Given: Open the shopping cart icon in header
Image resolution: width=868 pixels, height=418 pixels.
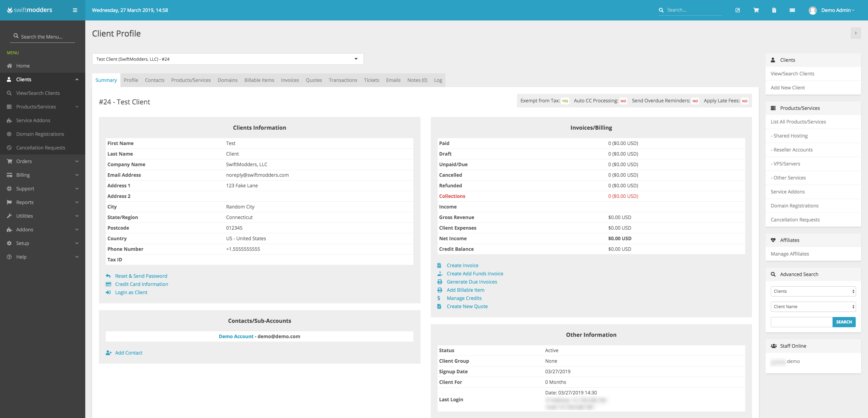Looking at the screenshot, I should pyautogui.click(x=756, y=10).
